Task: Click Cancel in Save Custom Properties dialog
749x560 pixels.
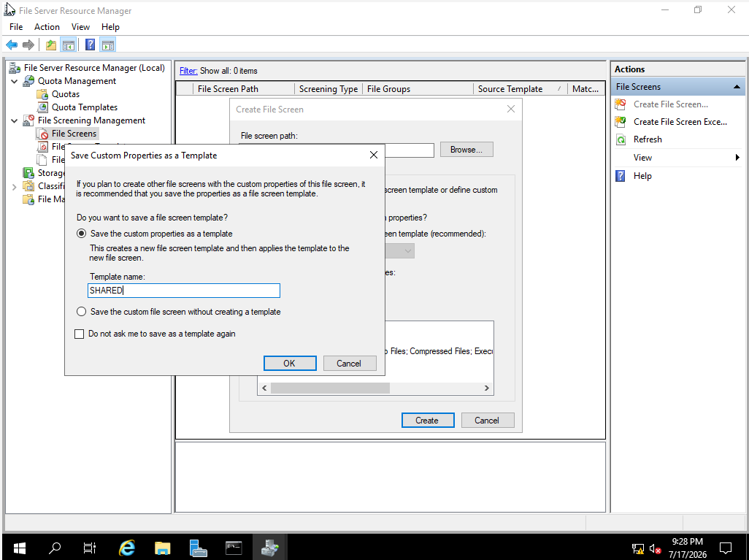Action: [x=350, y=363]
